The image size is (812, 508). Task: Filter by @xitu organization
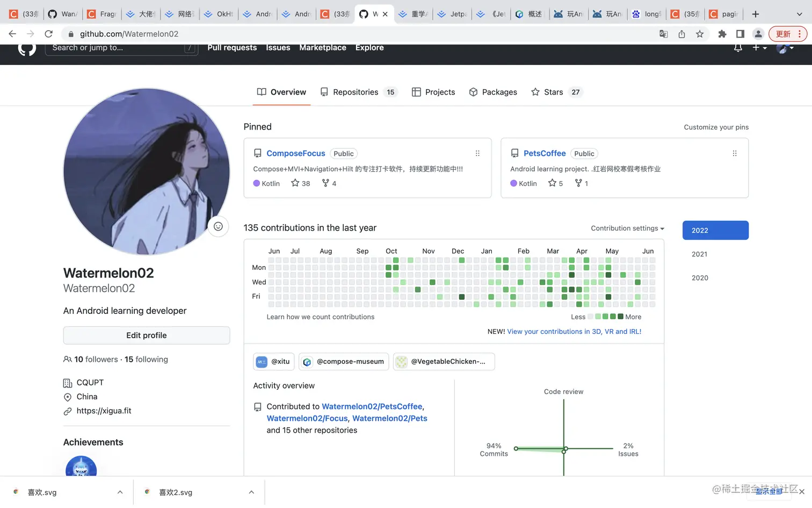[273, 362]
